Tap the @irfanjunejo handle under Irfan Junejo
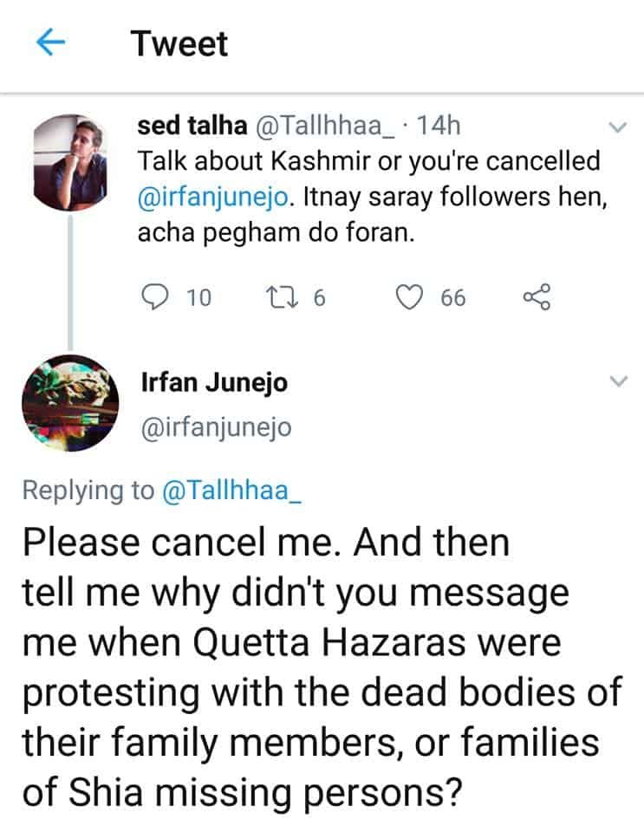The width and height of the screenshot is (644, 832). tap(216, 427)
